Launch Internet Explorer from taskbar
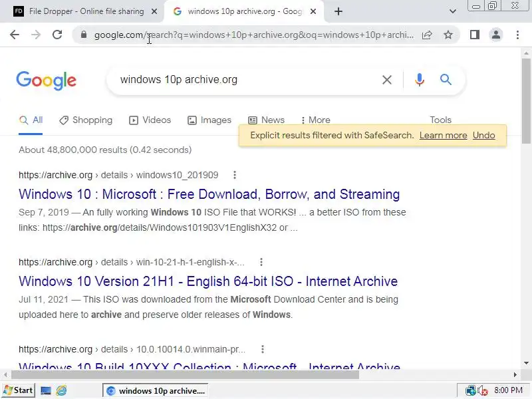 [61, 391]
